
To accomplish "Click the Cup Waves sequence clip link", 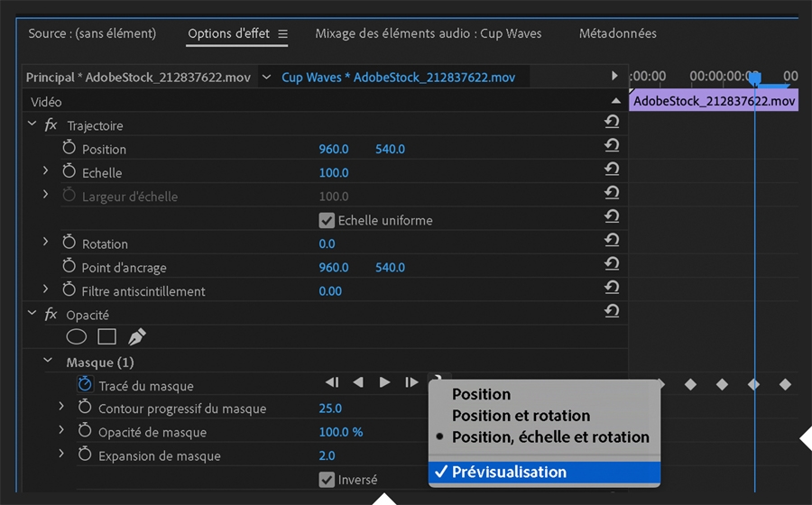I will 398,78.
